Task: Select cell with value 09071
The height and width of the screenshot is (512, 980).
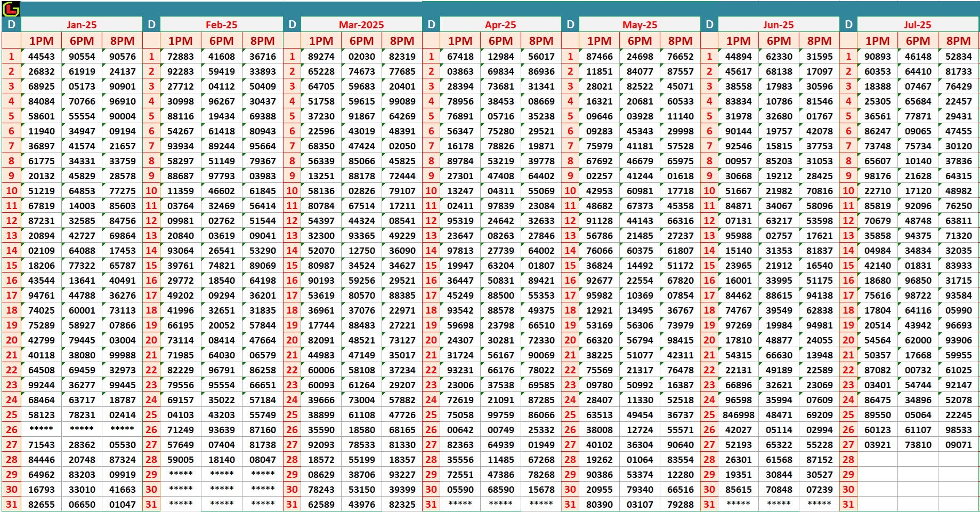Action: click(959, 445)
